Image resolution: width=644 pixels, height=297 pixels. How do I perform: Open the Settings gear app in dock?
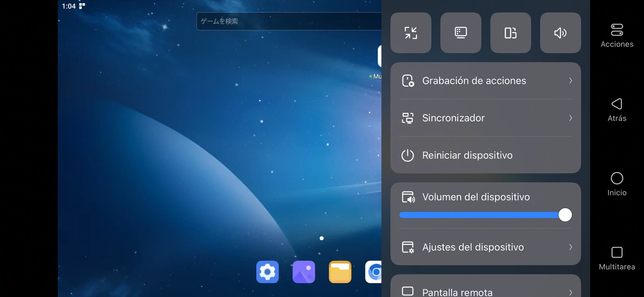pyautogui.click(x=267, y=272)
